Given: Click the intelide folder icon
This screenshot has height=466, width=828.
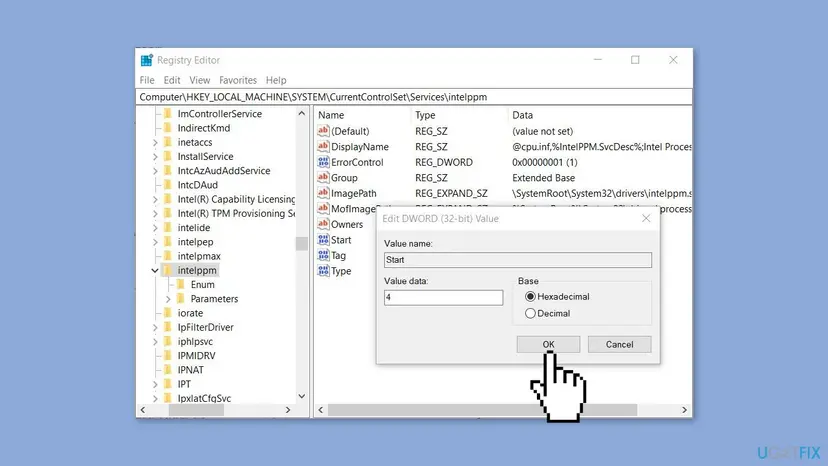Looking at the screenshot, I should 168,228.
